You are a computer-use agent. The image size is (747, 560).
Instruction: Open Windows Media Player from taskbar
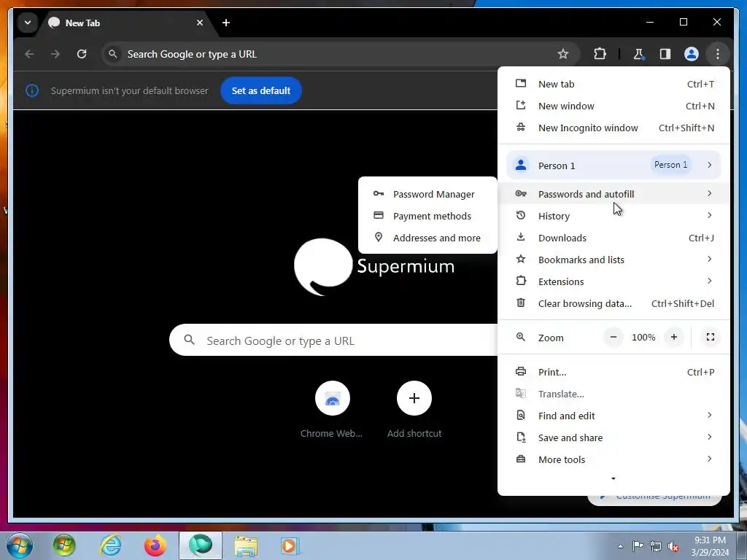coord(289,545)
